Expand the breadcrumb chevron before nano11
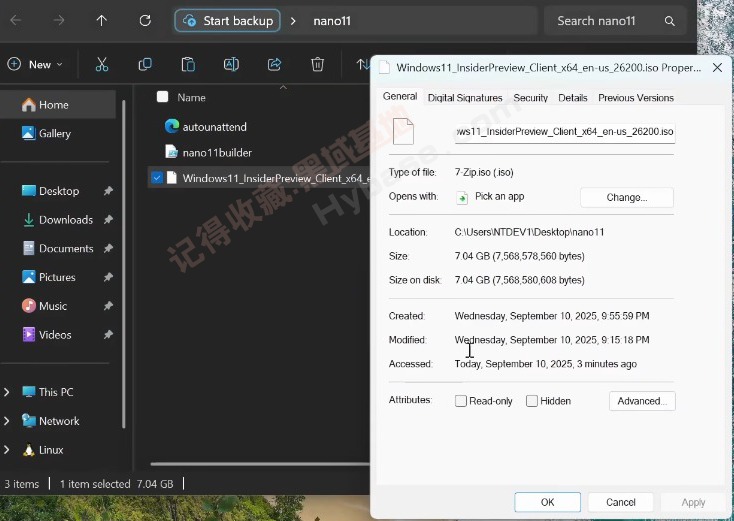 pyautogui.click(x=293, y=21)
